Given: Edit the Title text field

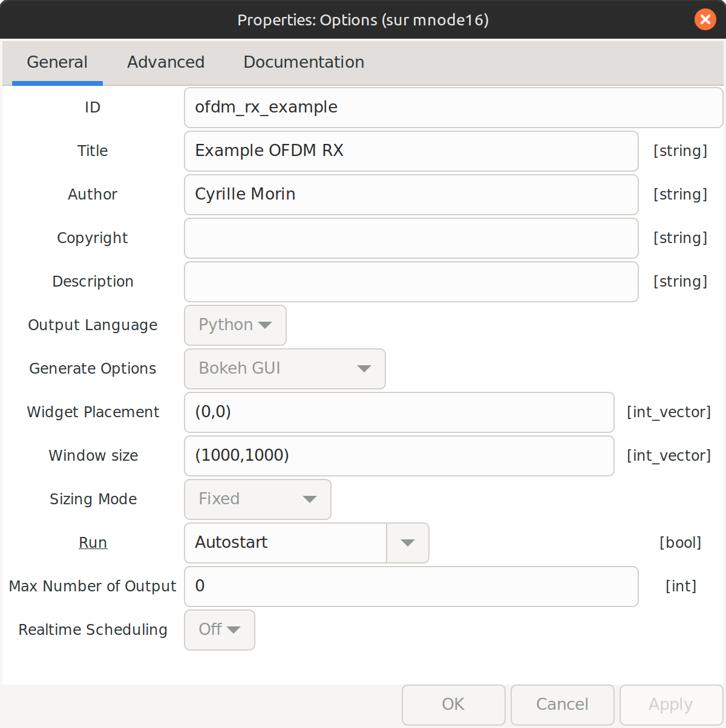Looking at the screenshot, I should [411, 151].
